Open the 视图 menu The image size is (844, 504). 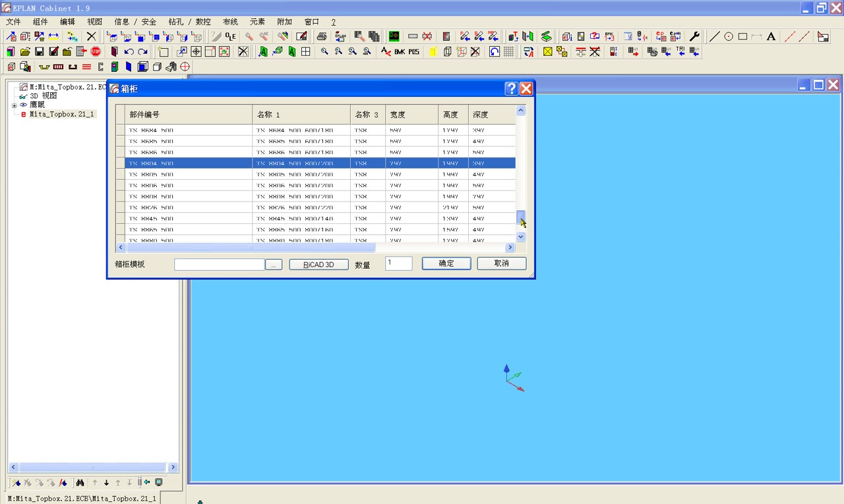(x=94, y=22)
